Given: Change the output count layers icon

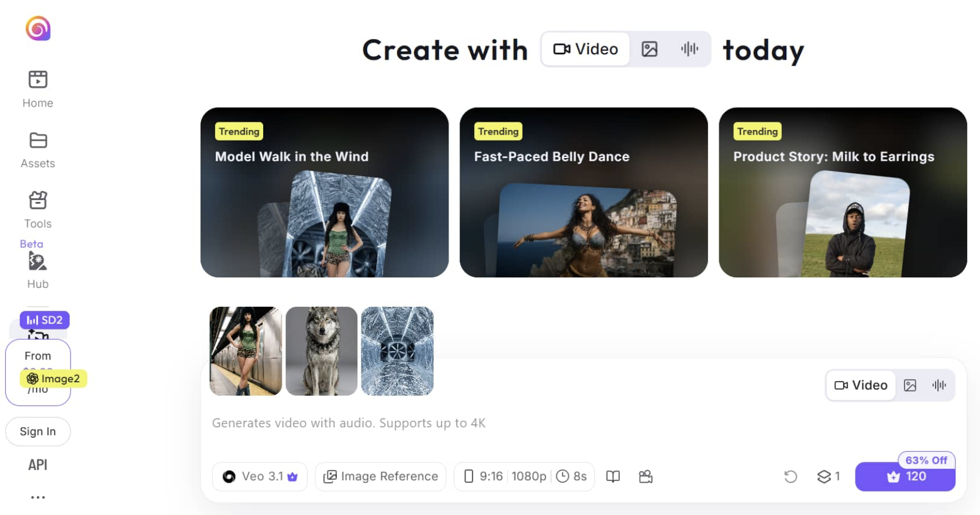Looking at the screenshot, I should (829, 476).
